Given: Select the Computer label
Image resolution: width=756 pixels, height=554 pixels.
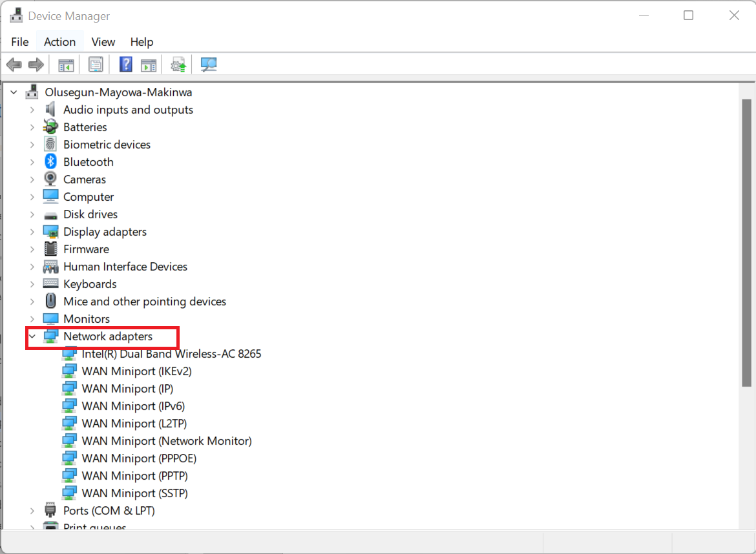Looking at the screenshot, I should tap(89, 196).
